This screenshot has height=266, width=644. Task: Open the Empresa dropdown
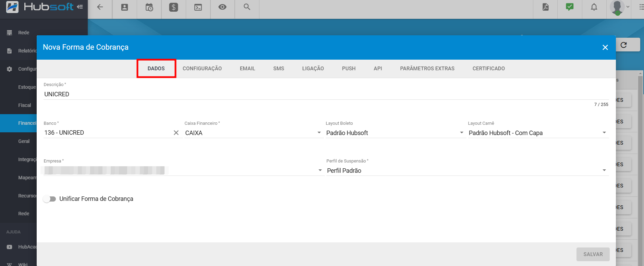pos(183,170)
